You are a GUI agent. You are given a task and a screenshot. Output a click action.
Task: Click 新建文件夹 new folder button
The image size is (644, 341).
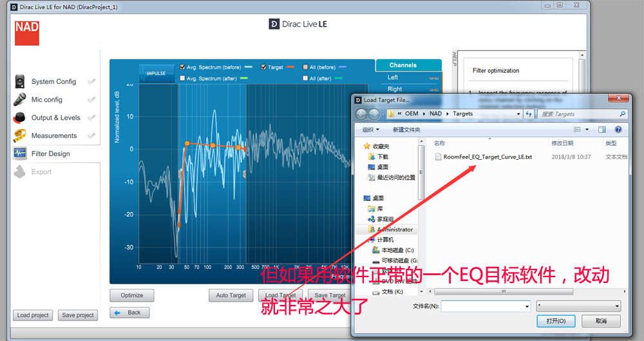point(406,130)
